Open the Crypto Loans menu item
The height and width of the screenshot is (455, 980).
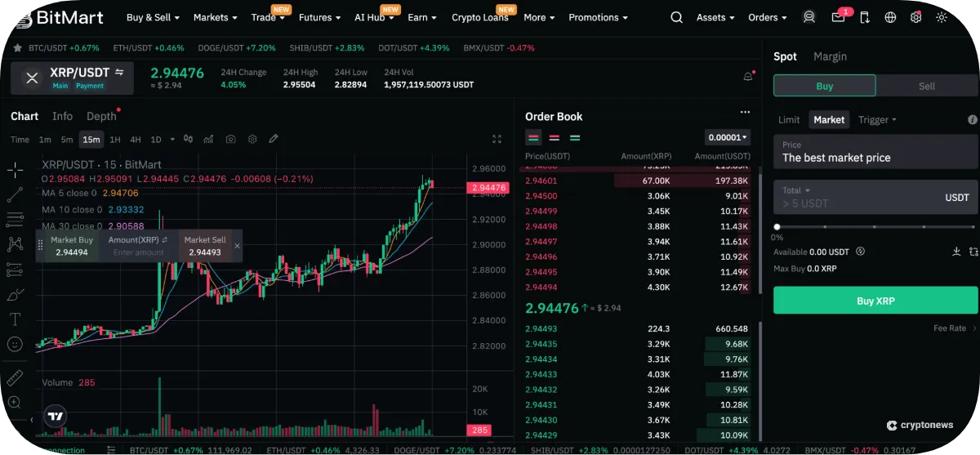(480, 17)
